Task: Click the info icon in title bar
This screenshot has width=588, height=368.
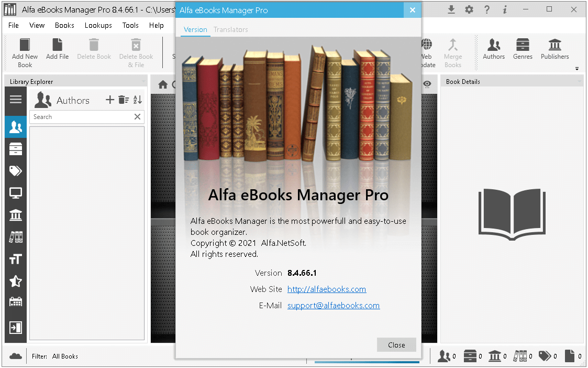Action: pyautogui.click(x=505, y=10)
